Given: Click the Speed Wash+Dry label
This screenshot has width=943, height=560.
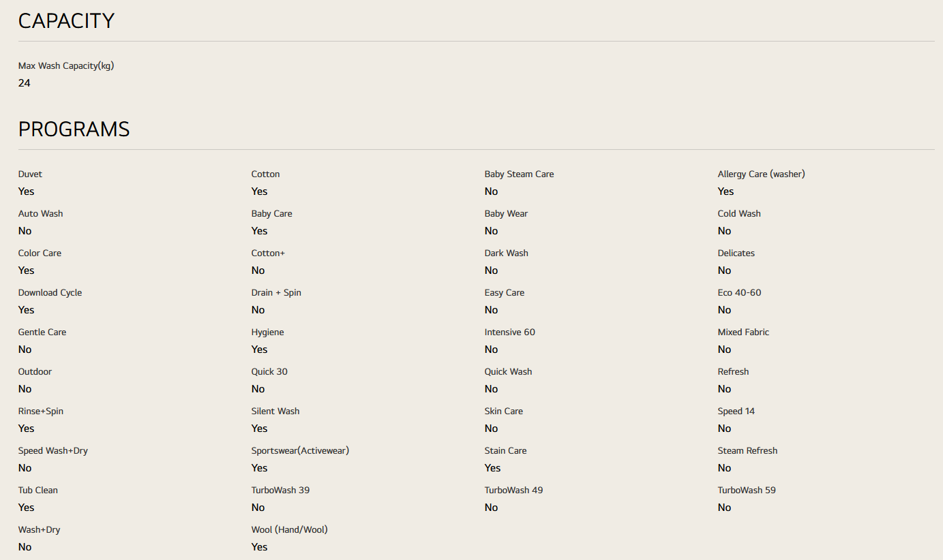Looking at the screenshot, I should click(53, 451).
